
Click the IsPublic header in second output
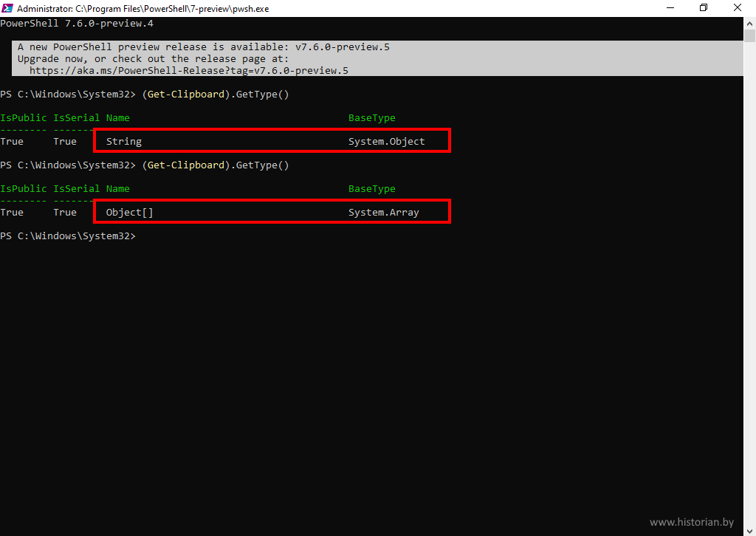click(23, 189)
